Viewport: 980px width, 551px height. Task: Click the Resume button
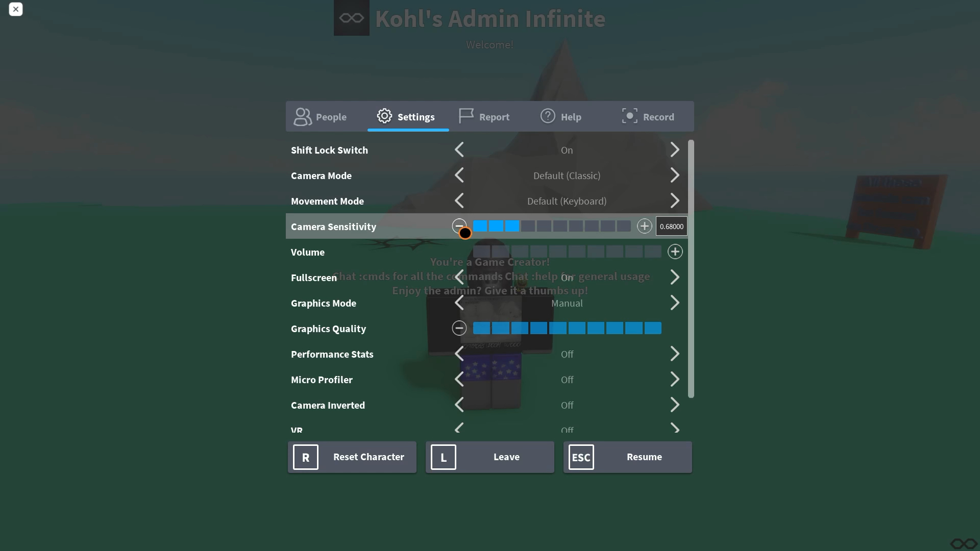pos(628,457)
